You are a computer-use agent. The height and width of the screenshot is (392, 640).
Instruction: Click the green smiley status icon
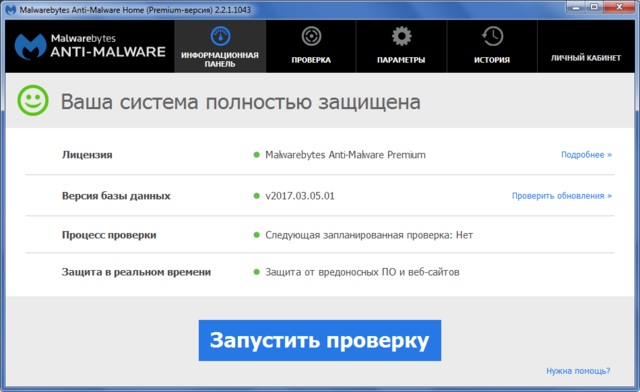(x=33, y=100)
